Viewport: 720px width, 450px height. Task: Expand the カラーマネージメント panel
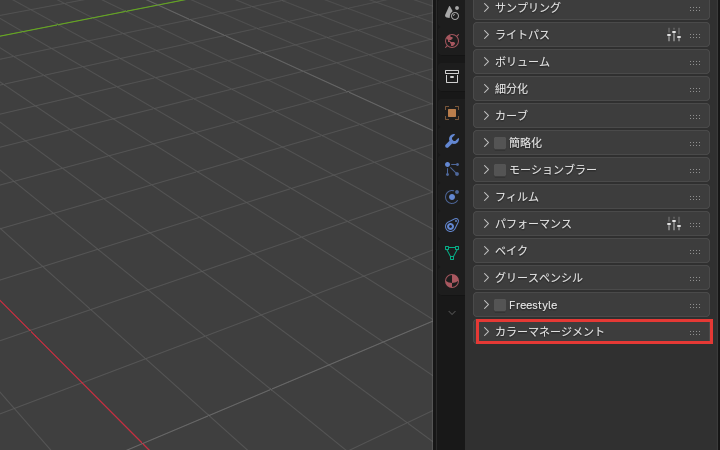click(x=486, y=332)
